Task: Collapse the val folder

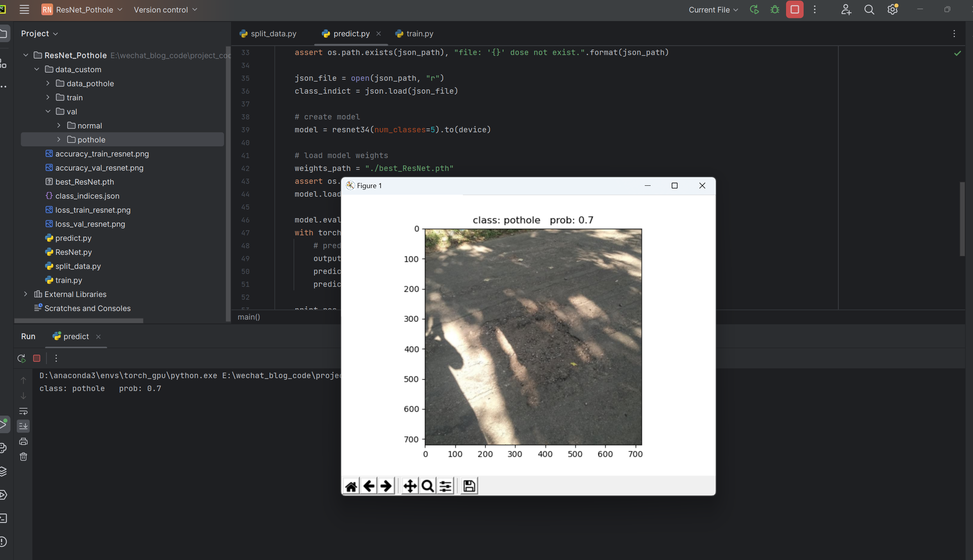Action: tap(48, 112)
